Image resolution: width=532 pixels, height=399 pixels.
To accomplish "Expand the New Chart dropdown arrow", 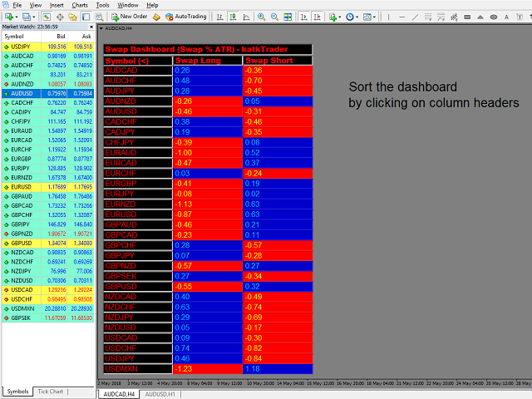I will tap(16, 17).
